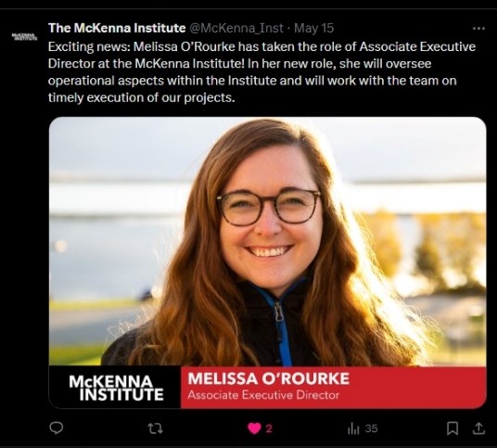The height and width of the screenshot is (448, 497).
Task: Click the Associate Executive Director caption in banner
Action: tap(263, 395)
